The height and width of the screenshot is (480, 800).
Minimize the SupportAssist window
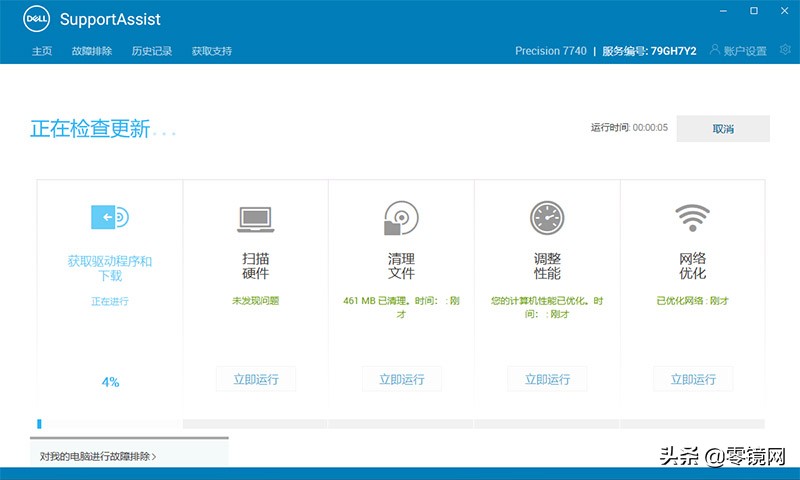723,11
